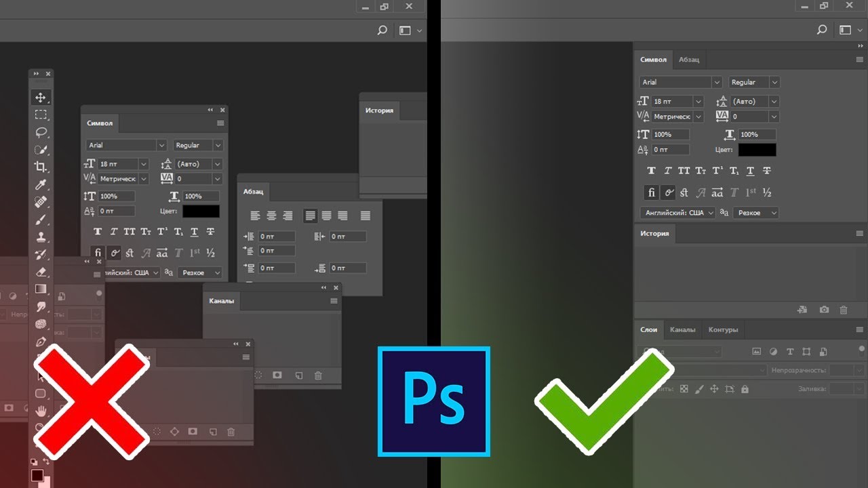
Task: Click justify-all icon in floating Абзац panel
Action: pos(366,216)
